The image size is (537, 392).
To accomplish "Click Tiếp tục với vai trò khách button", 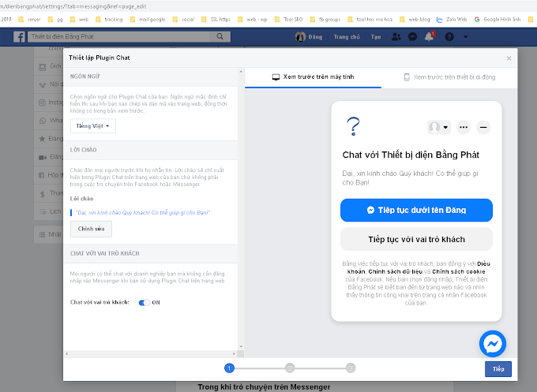I will (416, 239).
